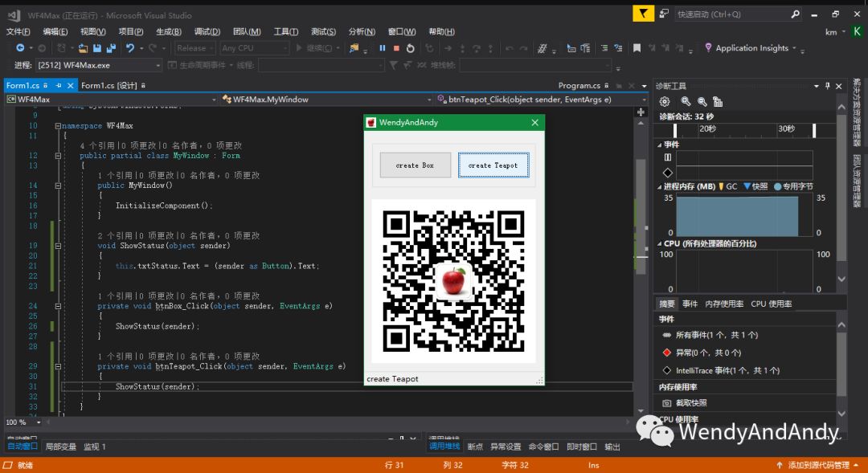Click the uncomment selected lines icon
The width and height of the screenshot is (868, 473).
point(618,48)
